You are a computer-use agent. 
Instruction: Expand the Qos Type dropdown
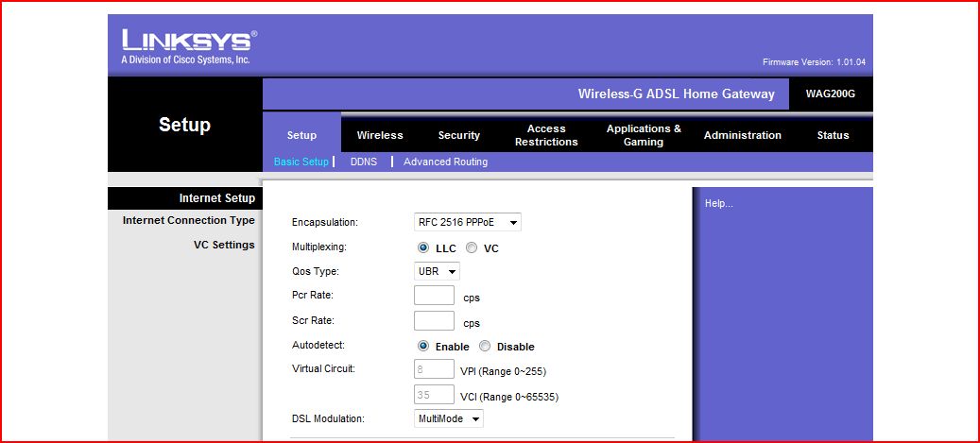tap(437, 272)
